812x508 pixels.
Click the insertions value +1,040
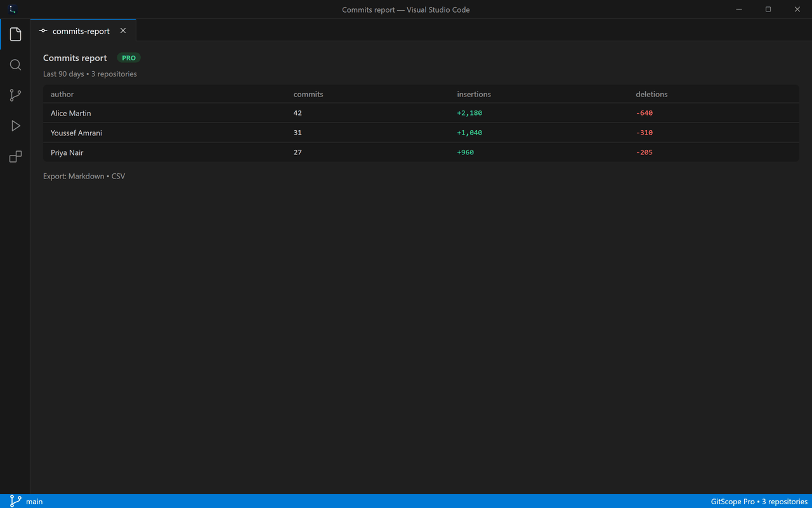469,133
